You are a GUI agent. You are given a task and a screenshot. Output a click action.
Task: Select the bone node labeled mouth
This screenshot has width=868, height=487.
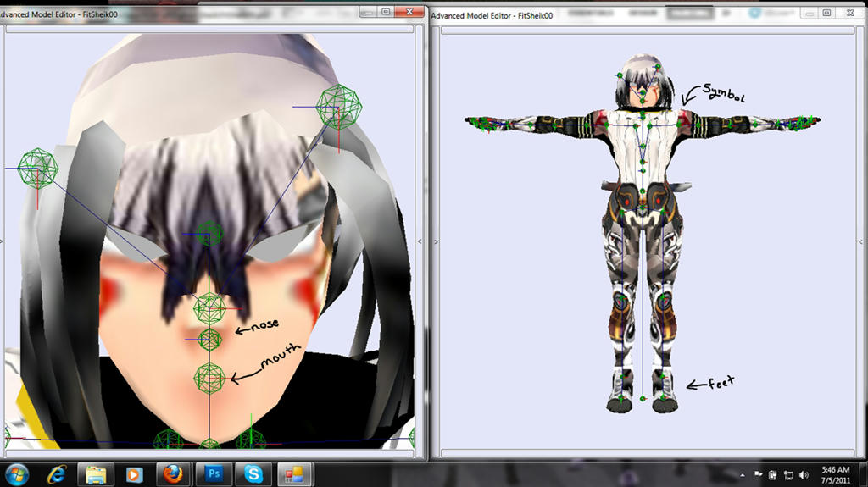209,376
